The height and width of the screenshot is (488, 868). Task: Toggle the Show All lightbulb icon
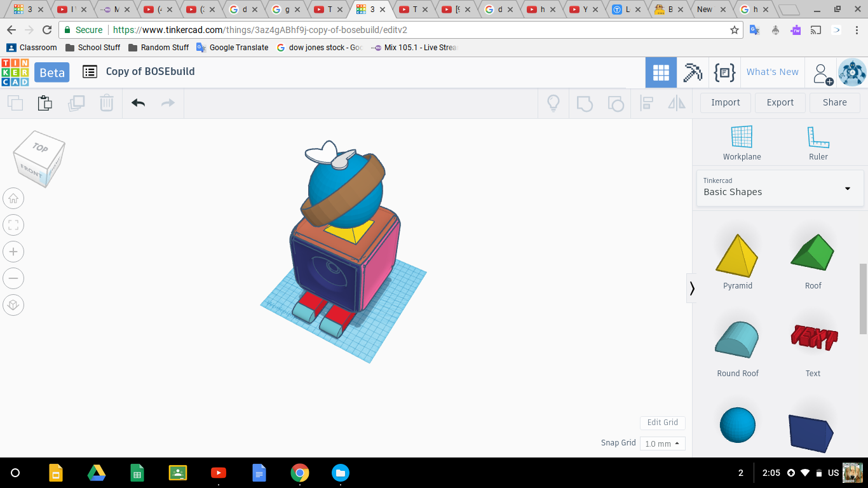pyautogui.click(x=553, y=103)
